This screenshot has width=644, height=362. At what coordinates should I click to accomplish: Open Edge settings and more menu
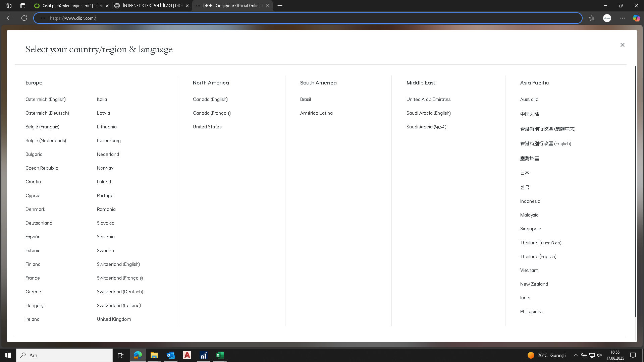point(623,18)
